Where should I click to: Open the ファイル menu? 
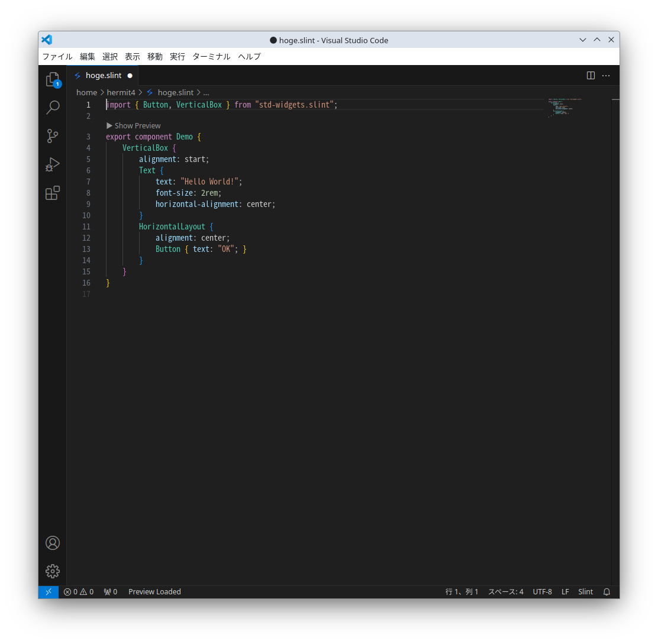(x=57, y=56)
